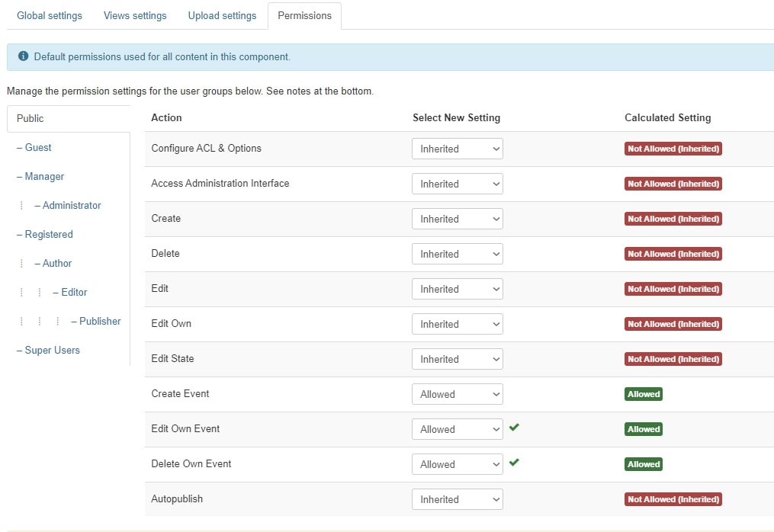This screenshot has height=532, width=774.
Task: Click the Not Allowed badge for Access Administration Interface
Action: (673, 184)
